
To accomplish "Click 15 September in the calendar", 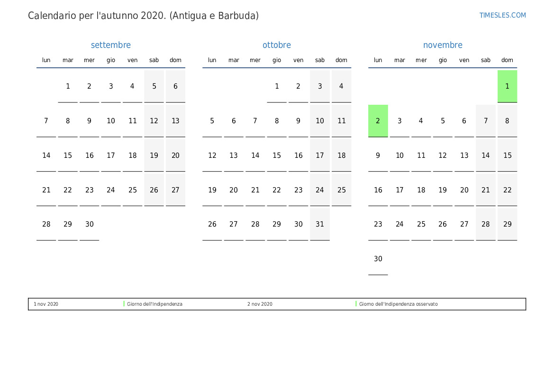I will [x=68, y=155].
